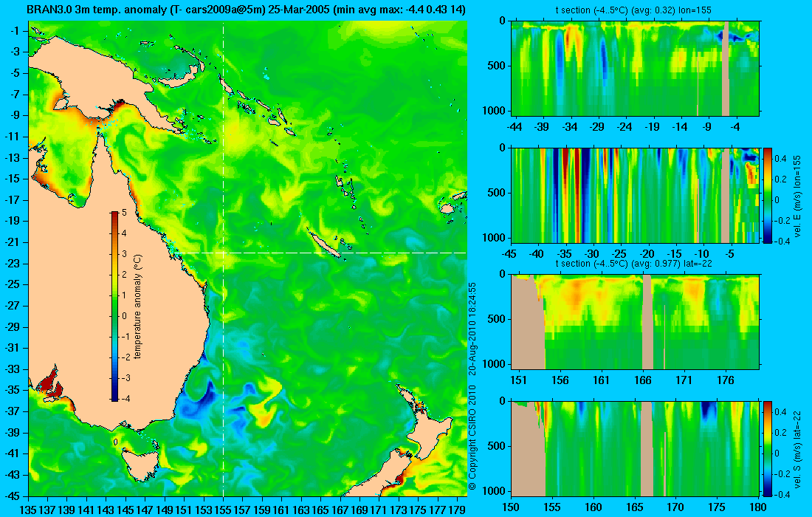Click the dashed crosshair intersection on the map
The height and width of the screenshot is (517, 812).
click(x=223, y=253)
